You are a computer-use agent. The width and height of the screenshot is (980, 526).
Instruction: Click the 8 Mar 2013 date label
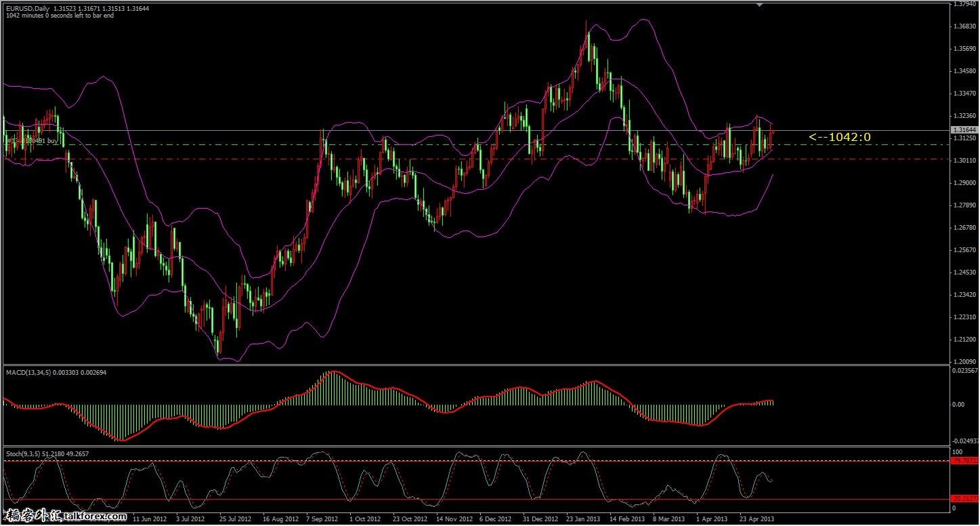(669, 519)
